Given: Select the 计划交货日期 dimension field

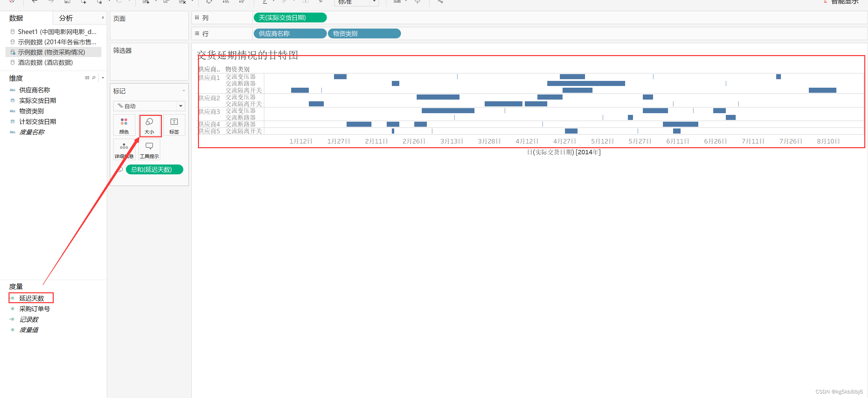Looking at the screenshot, I should 38,122.
